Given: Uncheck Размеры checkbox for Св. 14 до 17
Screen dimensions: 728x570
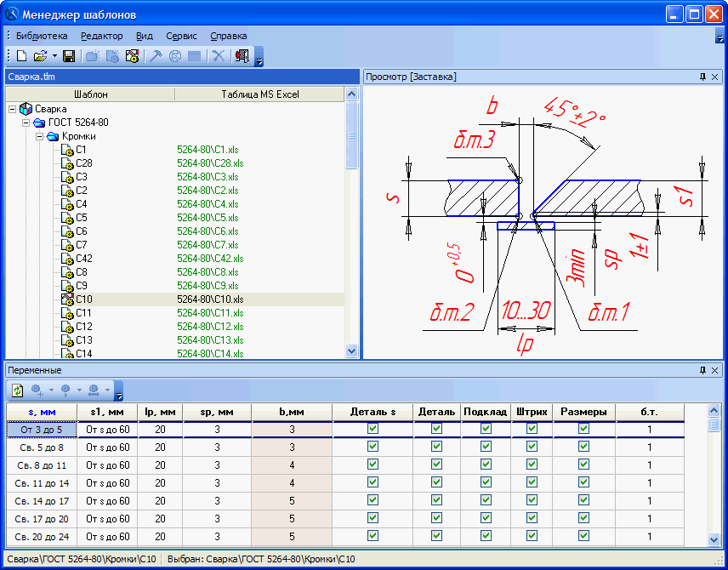Looking at the screenshot, I should [583, 501].
